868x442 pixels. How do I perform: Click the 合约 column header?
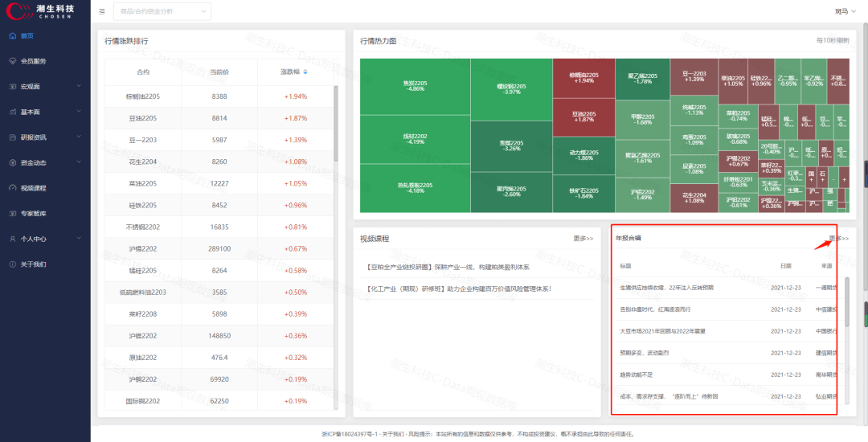tap(143, 72)
